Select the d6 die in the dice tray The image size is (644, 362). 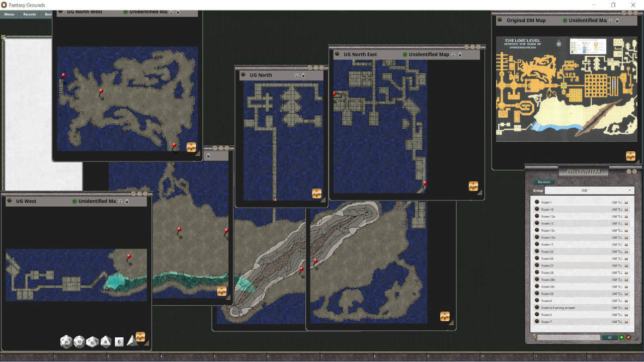click(x=119, y=342)
